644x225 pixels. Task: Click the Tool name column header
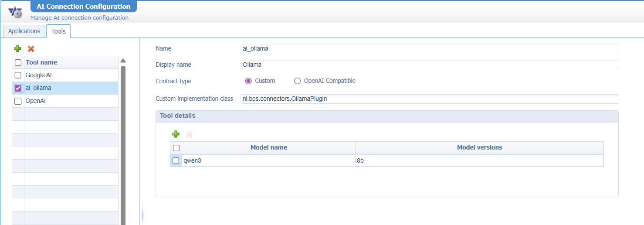point(71,62)
